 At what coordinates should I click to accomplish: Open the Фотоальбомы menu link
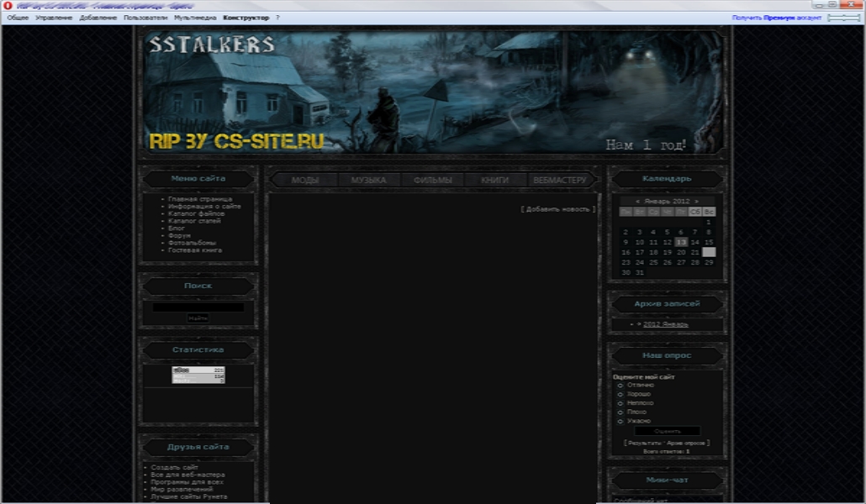point(192,242)
